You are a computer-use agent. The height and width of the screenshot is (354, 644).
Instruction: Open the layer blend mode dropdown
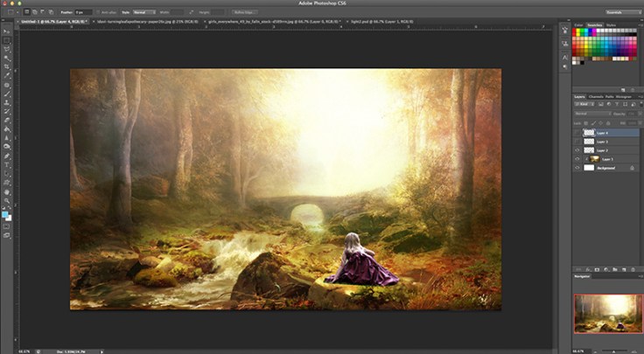(591, 114)
